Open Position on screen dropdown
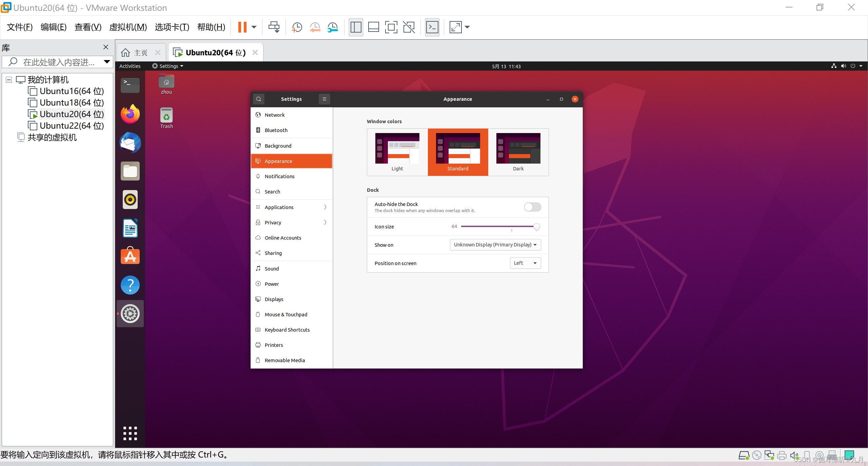 [x=525, y=263]
